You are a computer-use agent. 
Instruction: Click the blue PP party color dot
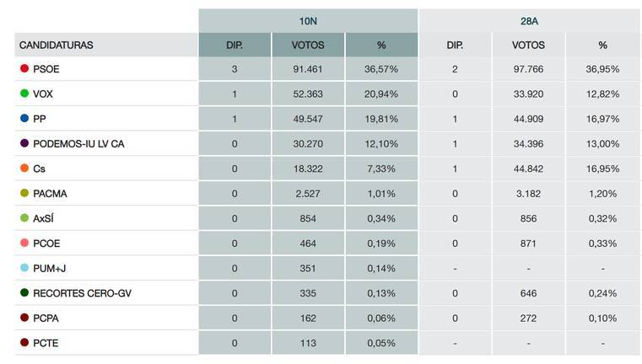pos(24,119)
